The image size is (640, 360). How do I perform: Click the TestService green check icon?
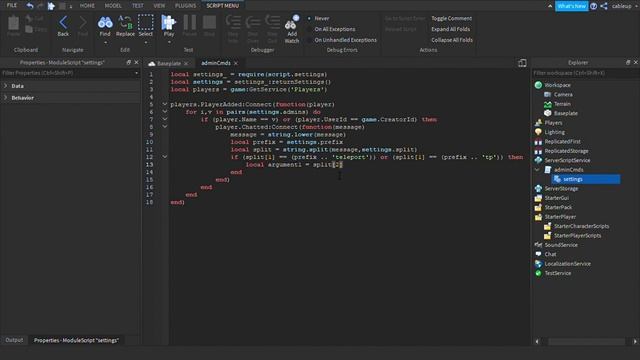coord(538,273)
